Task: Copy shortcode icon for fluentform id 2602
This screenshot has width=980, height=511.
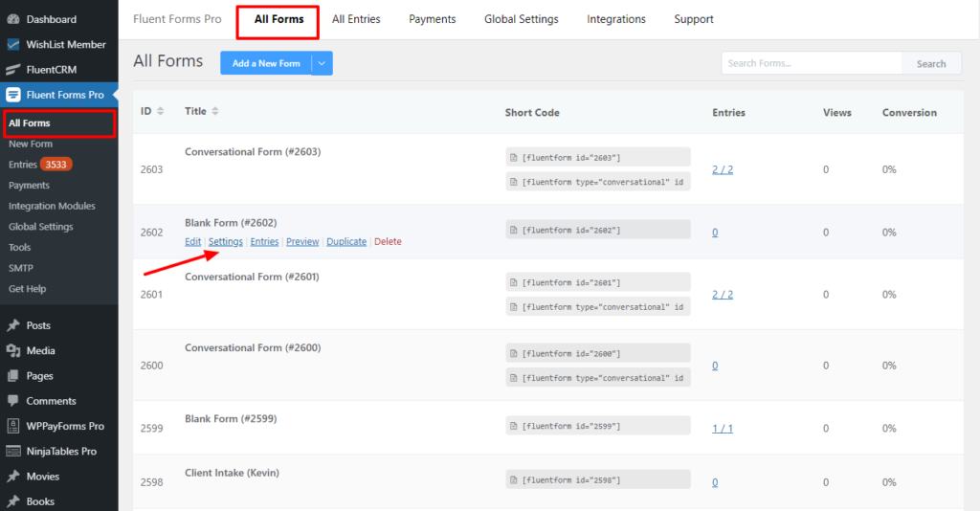Action: [x=514, y=230]
